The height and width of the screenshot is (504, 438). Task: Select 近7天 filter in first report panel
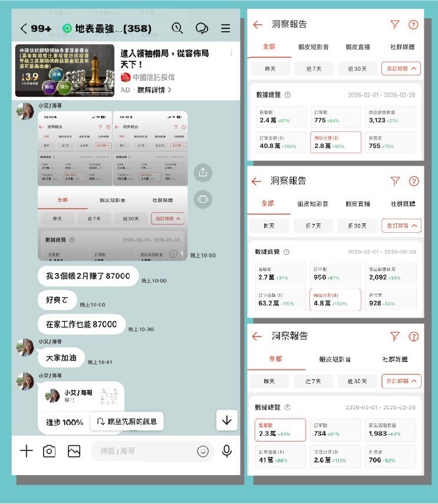pos(314,69)
